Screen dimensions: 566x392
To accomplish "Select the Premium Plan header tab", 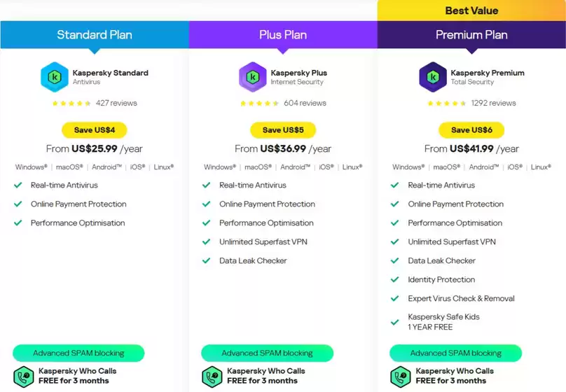I will (471, 34).
